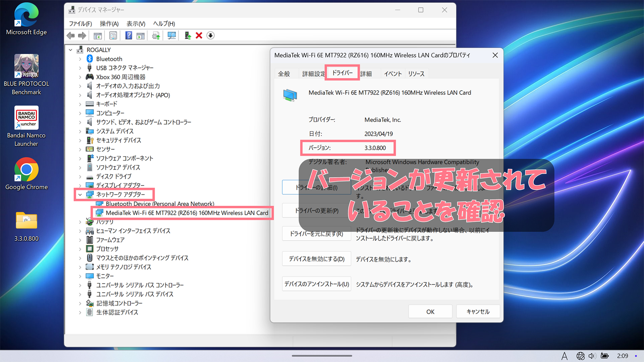
Task: Click the version value 3.3.0.800
Action: [x=375, y=148]
